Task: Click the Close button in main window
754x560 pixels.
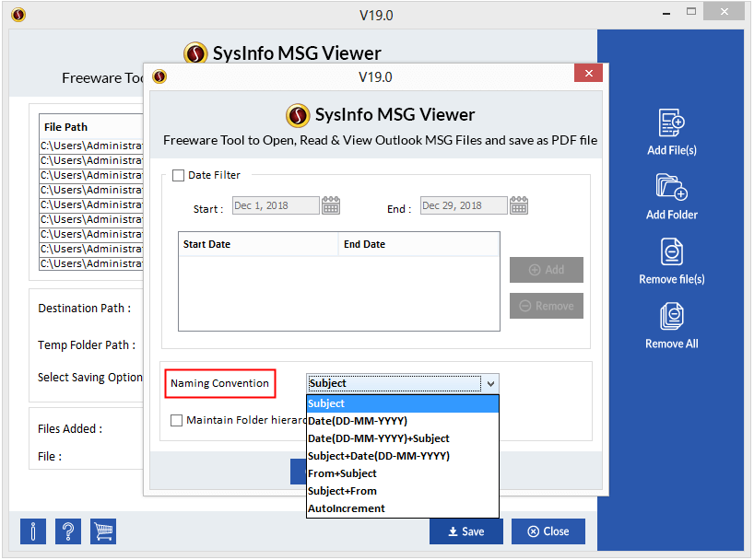Action: (x=548, y=531)
